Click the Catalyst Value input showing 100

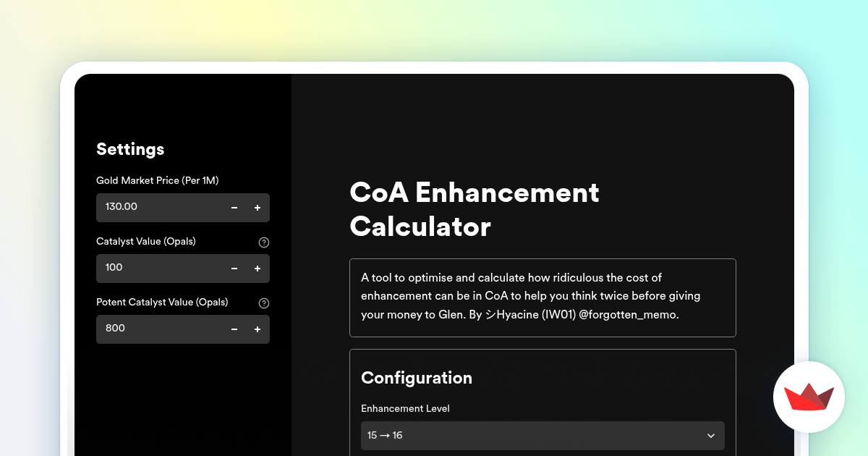click(x=159, y=269)
